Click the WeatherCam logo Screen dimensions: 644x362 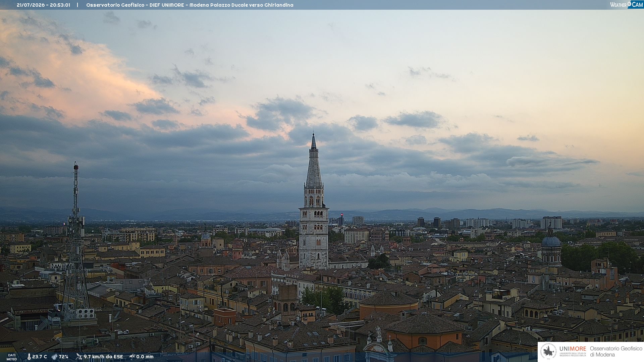point(627,4)
